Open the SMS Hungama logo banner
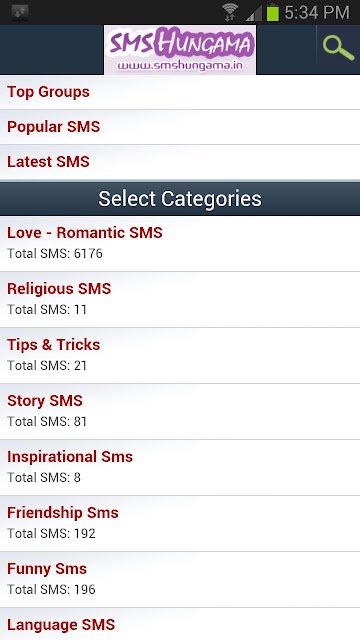The width and height of the screenshot is (360, 640). coord(180,50)
